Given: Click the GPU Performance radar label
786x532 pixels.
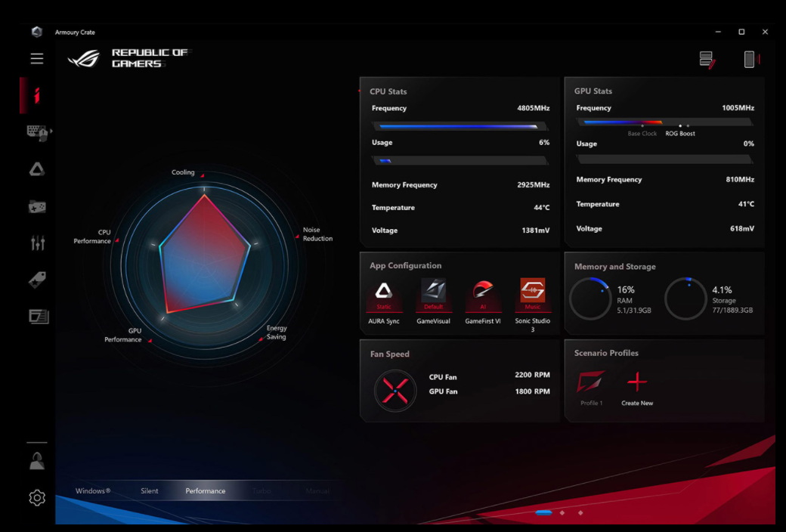Looking at the screenshot, I should click(x=122, y=335).
